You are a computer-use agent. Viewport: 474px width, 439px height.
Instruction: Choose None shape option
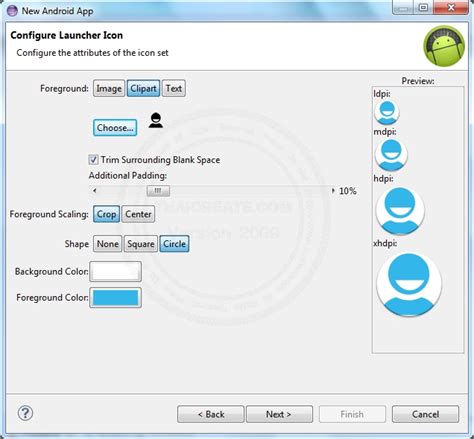(107, 244)
